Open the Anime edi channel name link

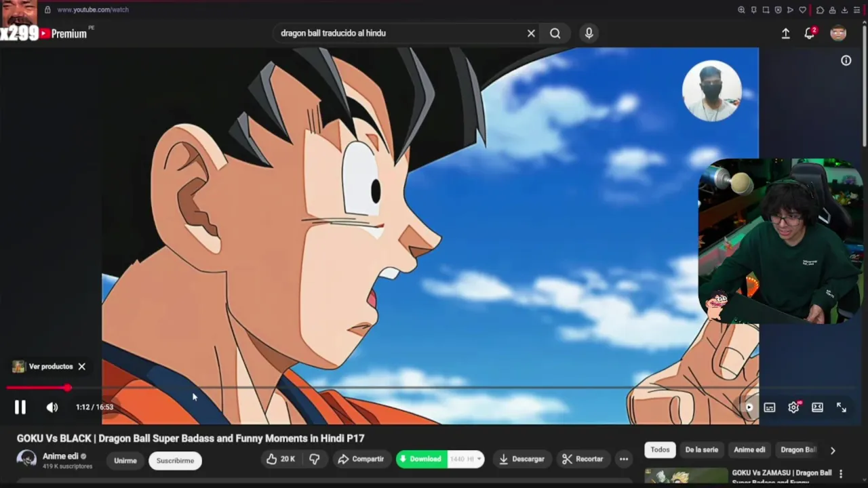pyautogui.click(x=60, y=456)
